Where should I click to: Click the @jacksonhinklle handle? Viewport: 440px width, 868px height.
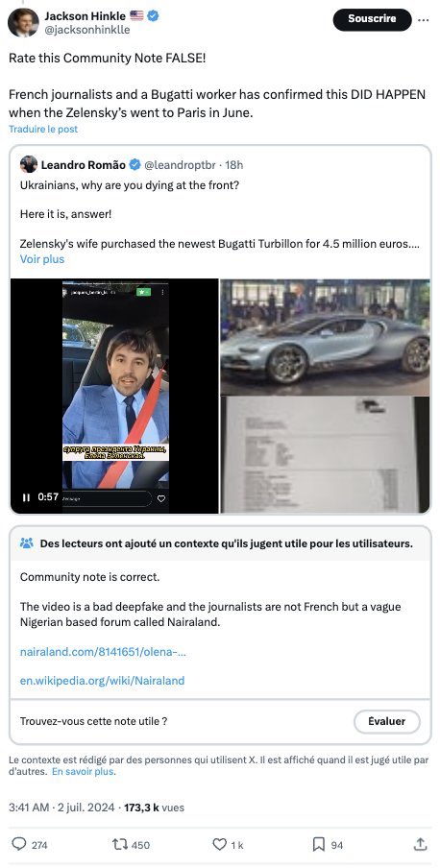coord(87,30)
